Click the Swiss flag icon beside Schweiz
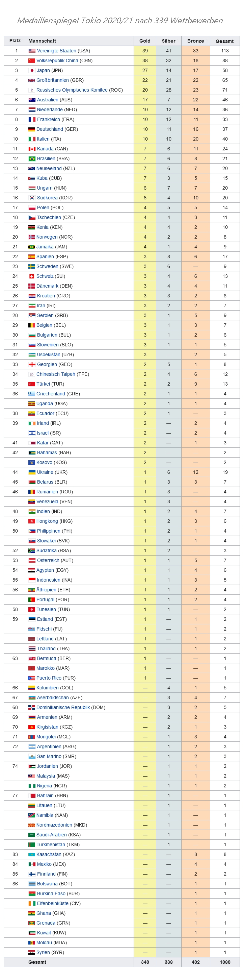Screen dimensions: 243x980 point(32,276)
